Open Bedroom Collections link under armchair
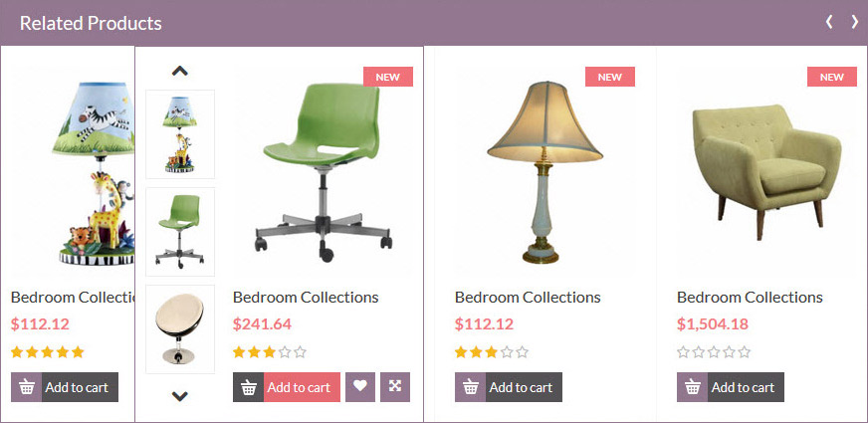 point(750,298)
